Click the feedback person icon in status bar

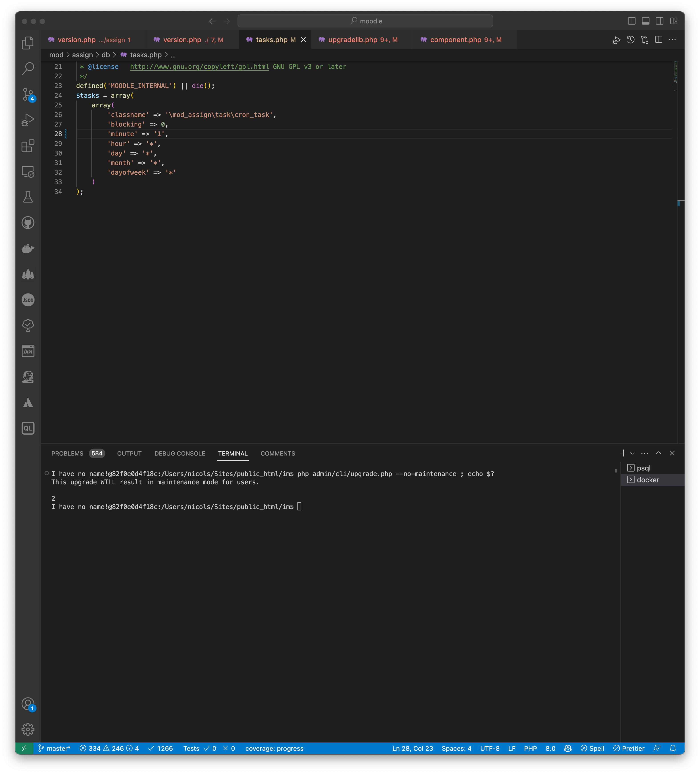click(657, 748)
